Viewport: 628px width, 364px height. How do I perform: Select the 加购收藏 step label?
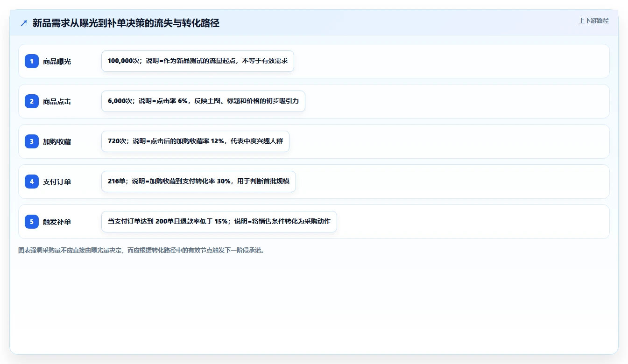(x=57, y=141)
